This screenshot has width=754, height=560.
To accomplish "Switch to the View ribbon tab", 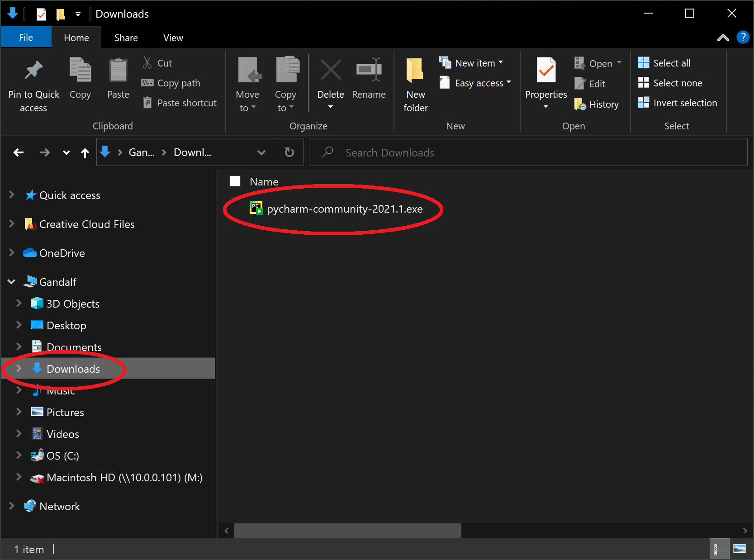I will tap(173, 38).
